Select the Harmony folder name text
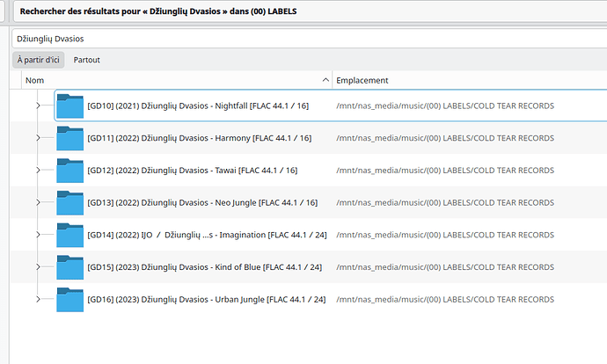Screen dimensions: 607x364 point(199,138)
